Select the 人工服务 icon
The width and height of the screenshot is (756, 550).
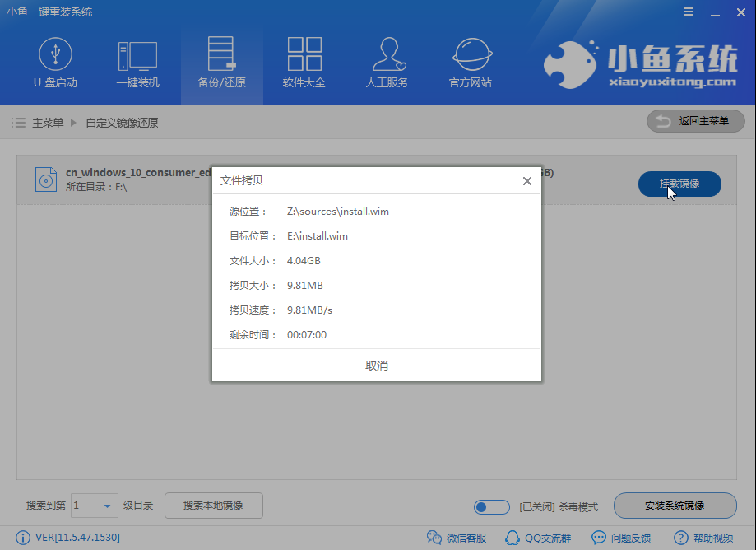(387, 62)
